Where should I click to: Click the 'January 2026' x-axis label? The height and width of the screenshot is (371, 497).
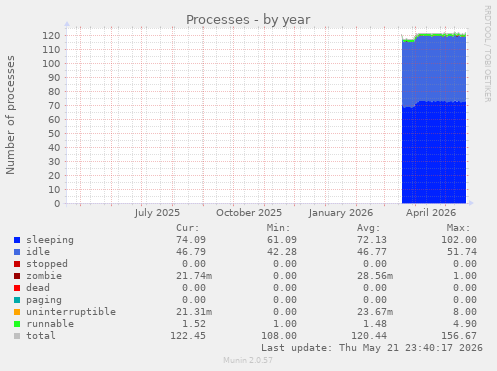341,213
